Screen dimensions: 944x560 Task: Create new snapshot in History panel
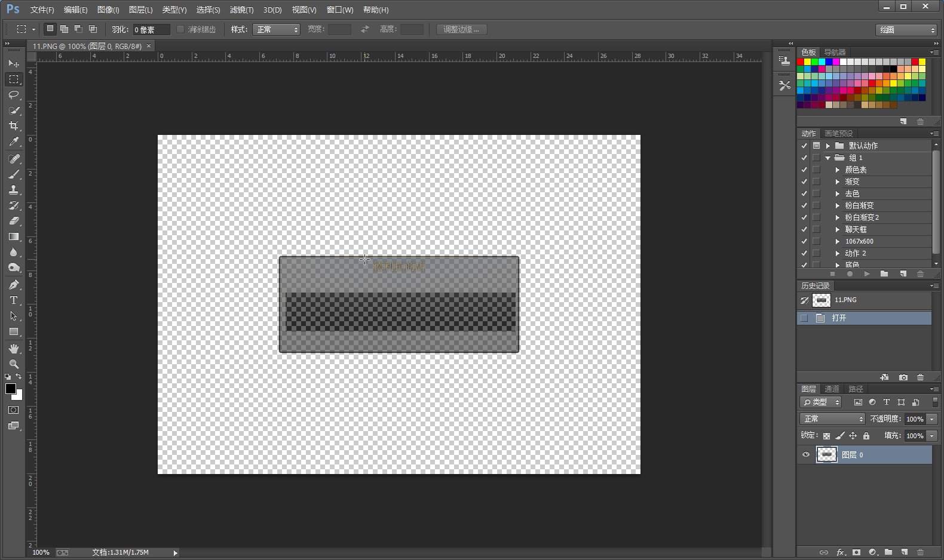[903, 377]
